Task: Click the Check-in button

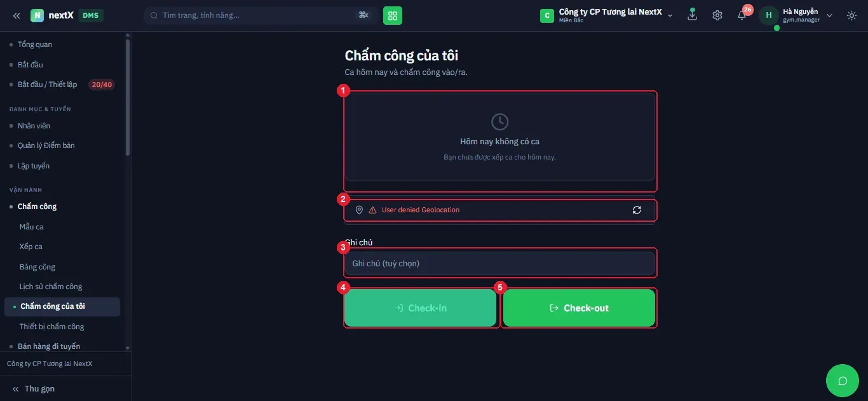Action: coord(420,308)
